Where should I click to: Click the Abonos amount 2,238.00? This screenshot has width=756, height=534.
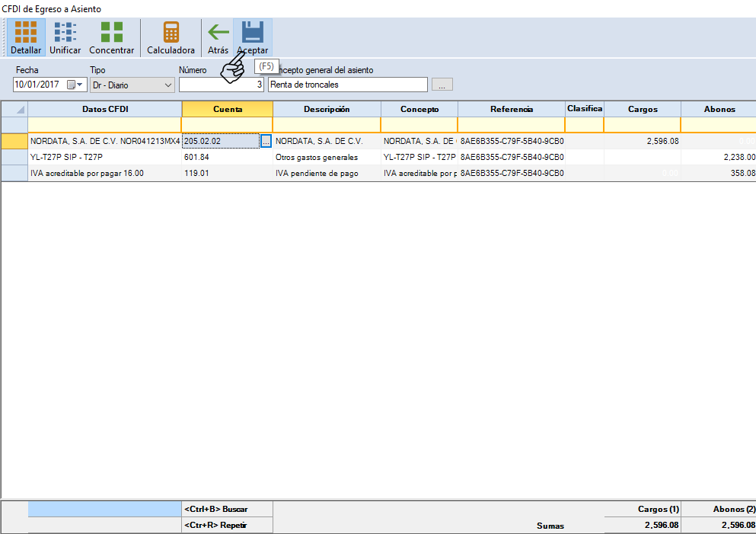[719, 157]
